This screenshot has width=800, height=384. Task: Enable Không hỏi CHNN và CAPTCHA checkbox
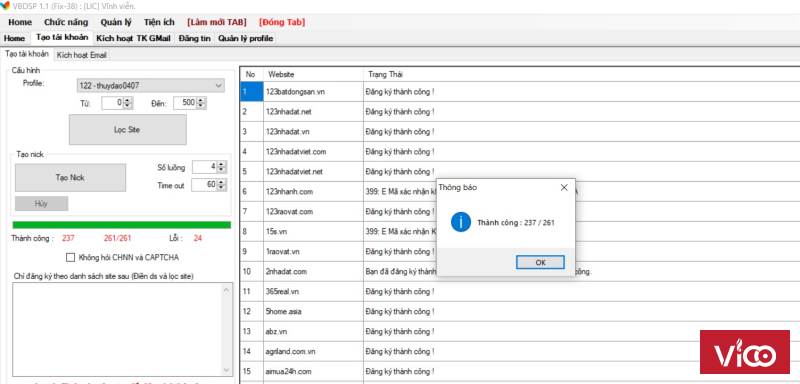[70, 258]
